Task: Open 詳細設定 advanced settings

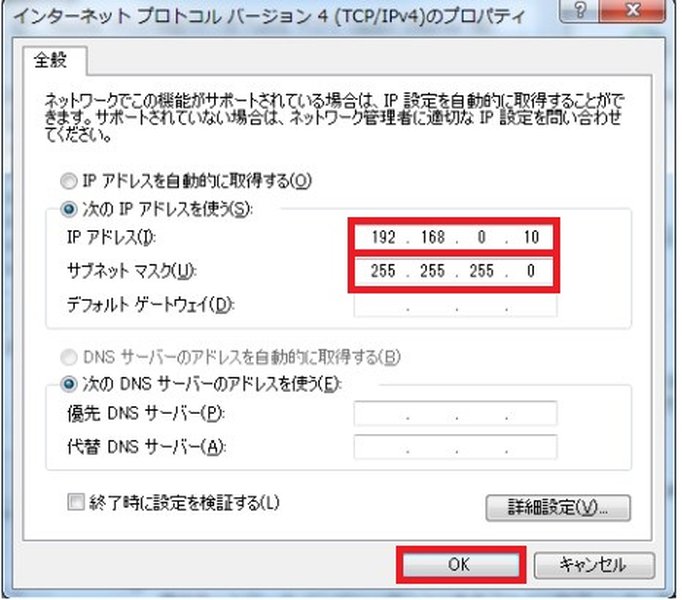Action: [558, 507]
